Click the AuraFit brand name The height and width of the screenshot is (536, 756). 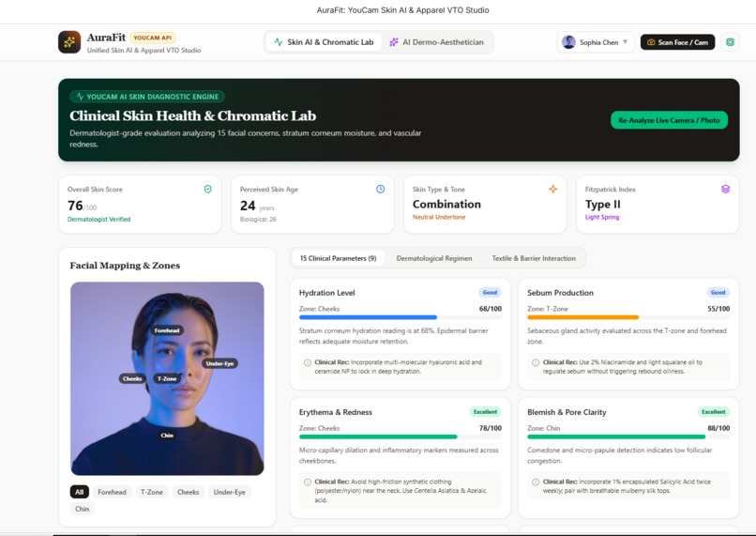(x=106, y=38)
